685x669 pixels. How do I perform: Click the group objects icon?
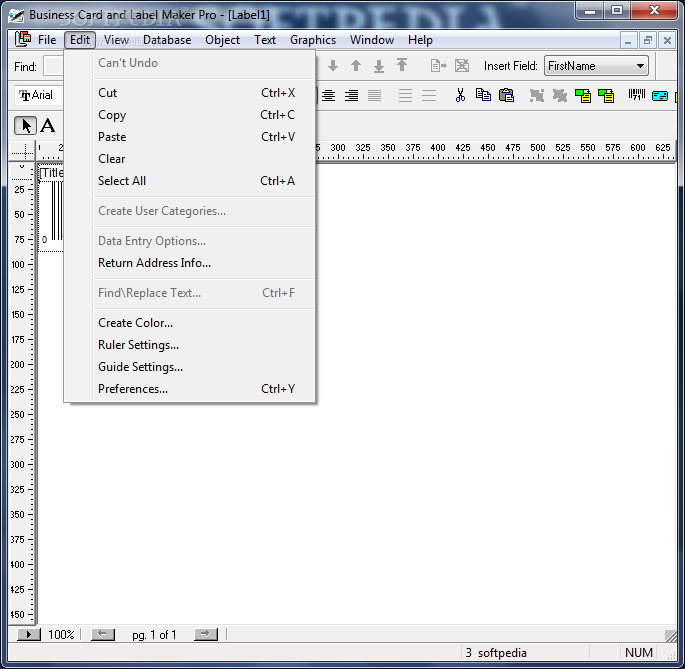pos(537,95)
